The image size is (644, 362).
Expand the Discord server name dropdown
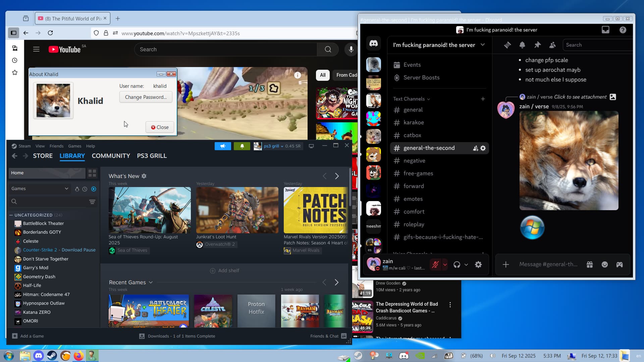pyautogui.click(x=483, y=45)
